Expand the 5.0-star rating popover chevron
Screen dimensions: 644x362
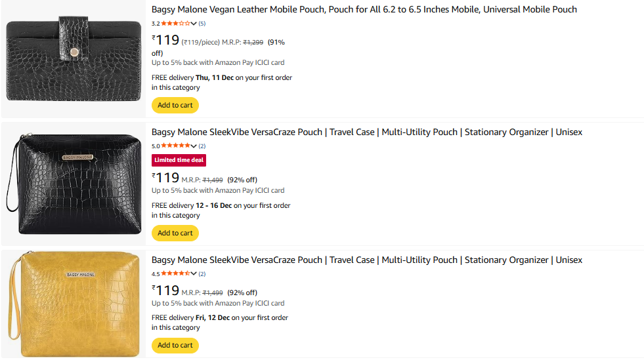(194, 146)
